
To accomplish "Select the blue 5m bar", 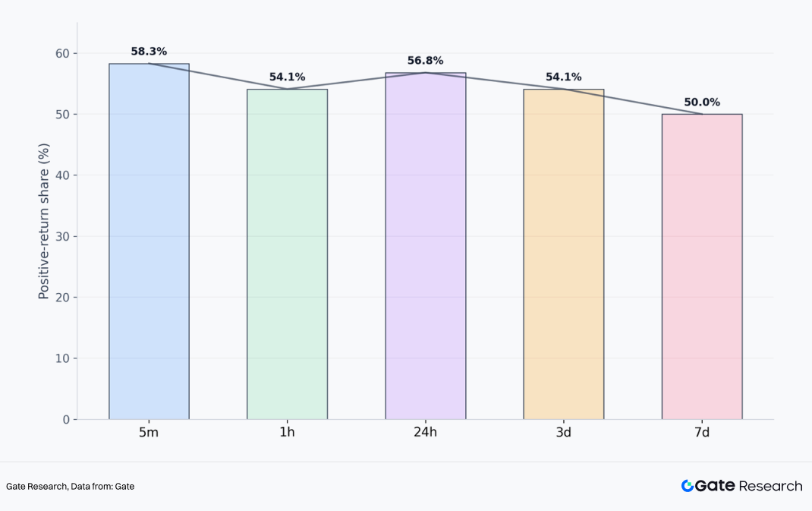I will coord(149,241).
